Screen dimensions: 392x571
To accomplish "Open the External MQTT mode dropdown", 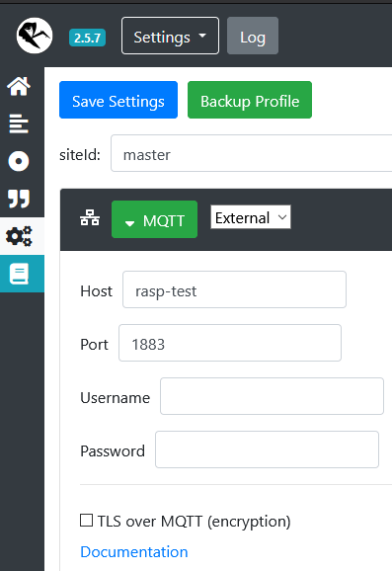I will click(251, 217).
